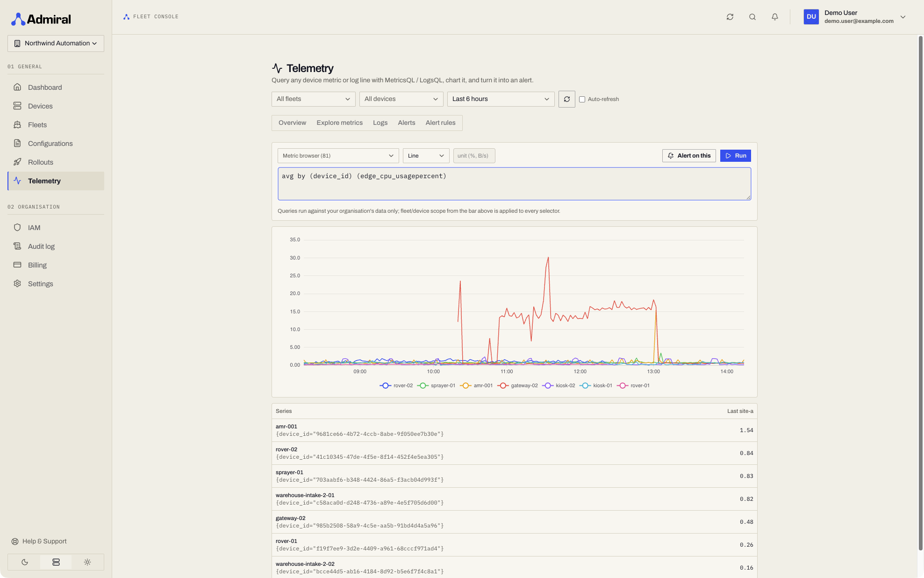Open All devices dropdown

tap(401, 99)
